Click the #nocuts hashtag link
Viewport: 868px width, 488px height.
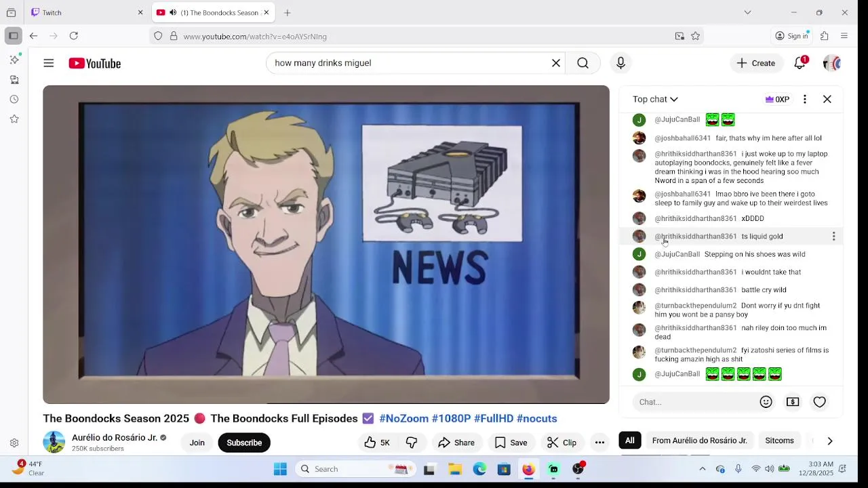pos(536,419)
